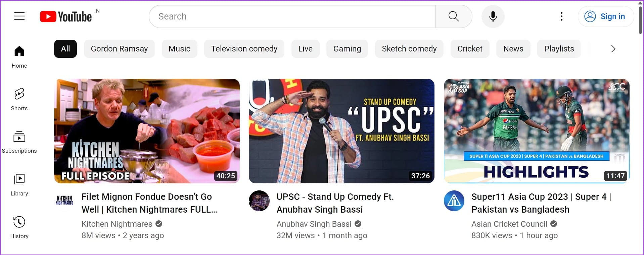
Task: Play the Asia Cup highlights thumbnail
Action: click(537, 131)
